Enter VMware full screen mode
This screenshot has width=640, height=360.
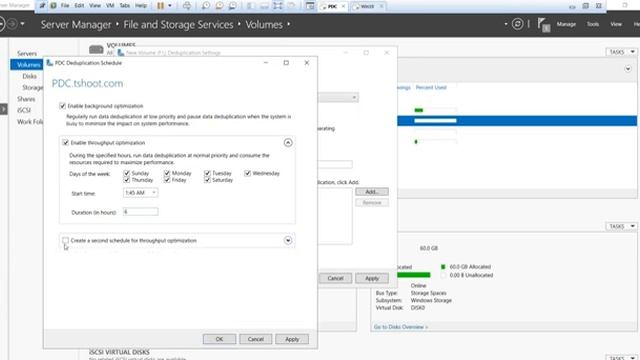point(278,6)
